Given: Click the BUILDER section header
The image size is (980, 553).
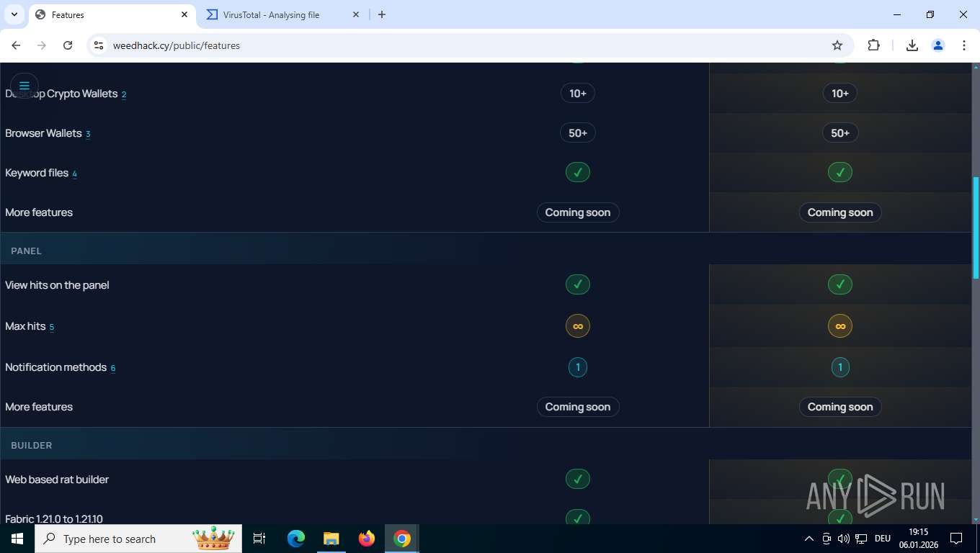Looking at the screenshot, I should (x=32, y=446).
